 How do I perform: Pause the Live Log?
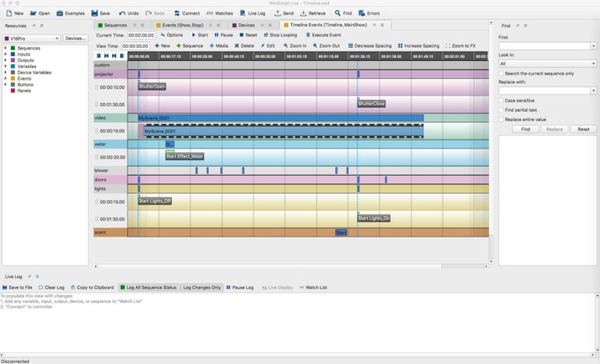point(240,287)
